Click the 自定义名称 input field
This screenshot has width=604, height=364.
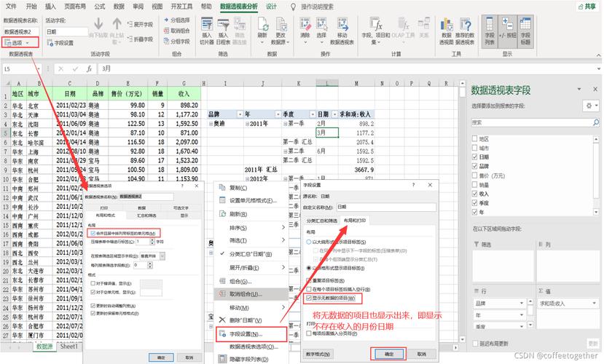point(386,207)
